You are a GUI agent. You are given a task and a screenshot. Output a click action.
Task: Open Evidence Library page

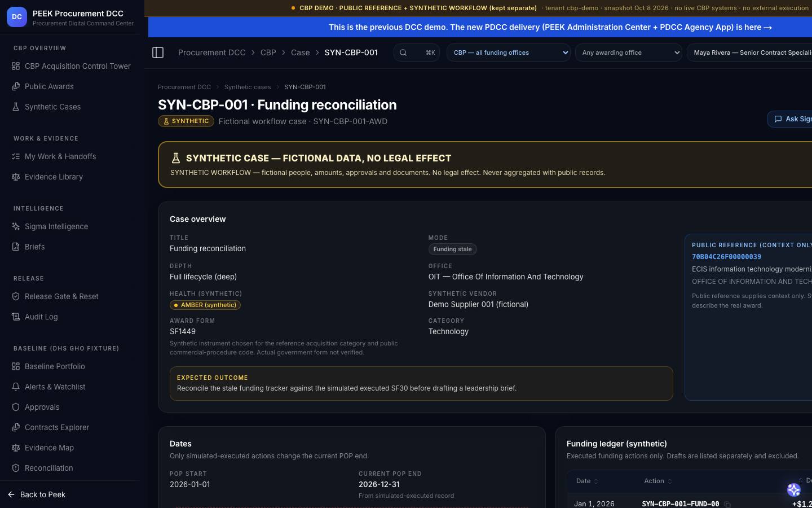pos(70,177)
